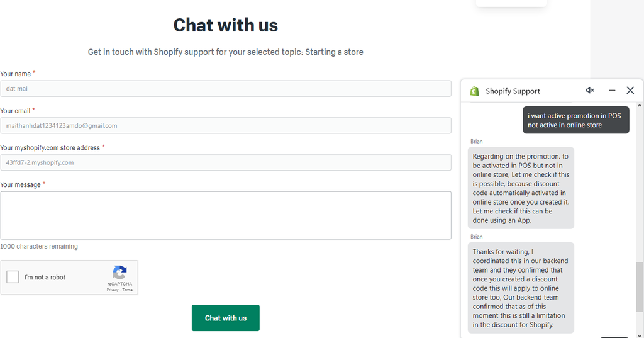
Task: Click the "Shopify Support" chat title
Action: (513, 91)
